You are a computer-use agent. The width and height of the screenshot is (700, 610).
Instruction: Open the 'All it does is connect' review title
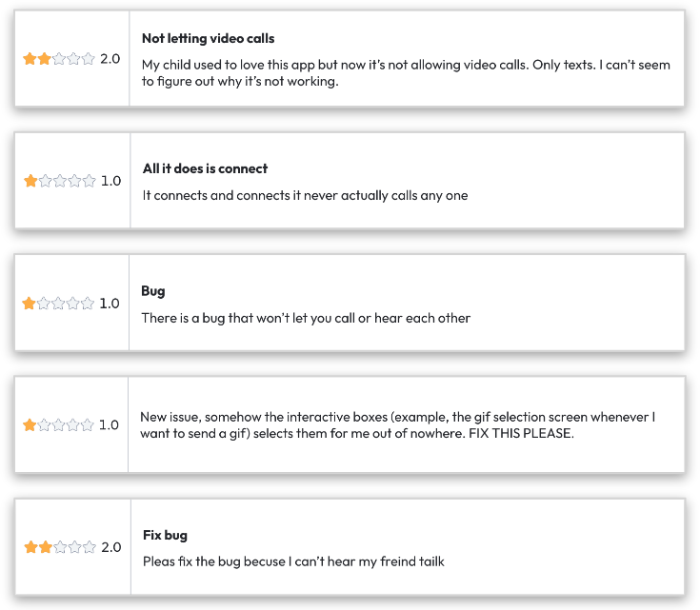point(205,168)
